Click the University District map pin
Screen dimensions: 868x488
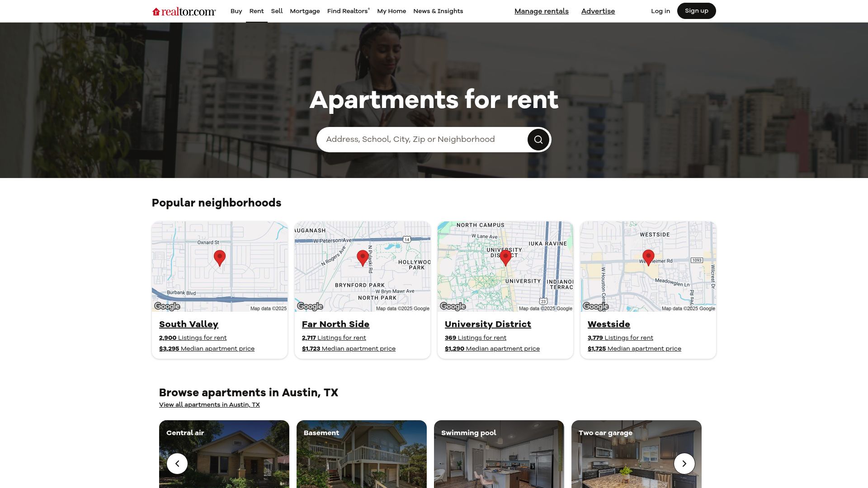tap(505, 258)
